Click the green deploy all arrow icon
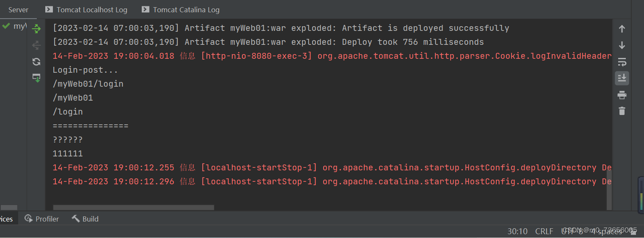644x238 pixels. pos(36,29)
